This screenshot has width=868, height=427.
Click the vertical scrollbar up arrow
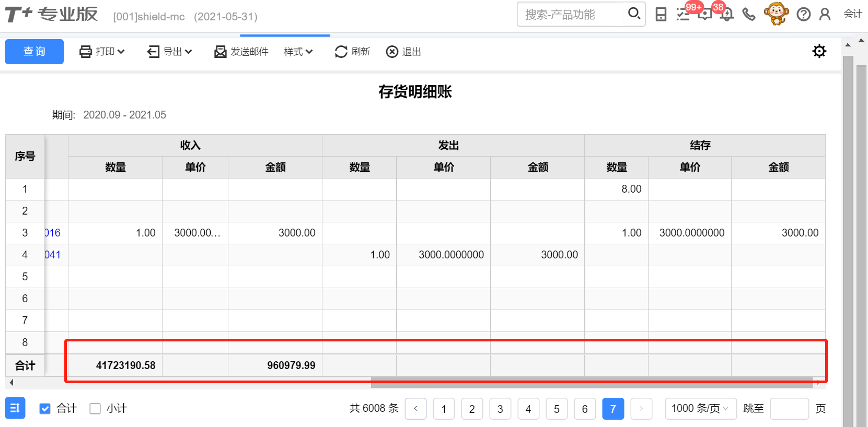848,45
